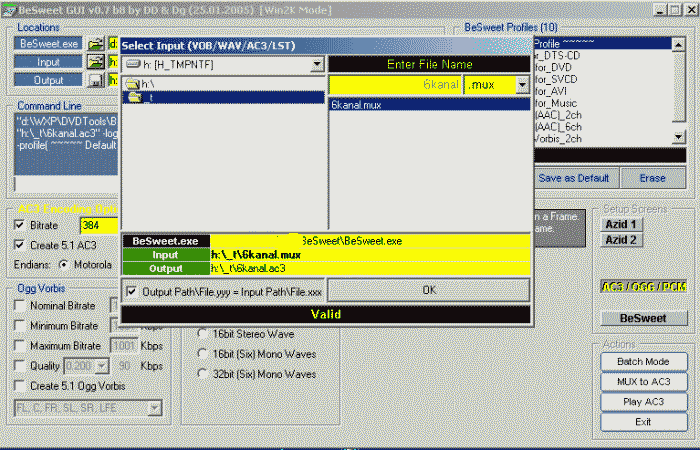
Task: Click the Input browse folder icon
Action: (x=94, y=62)
